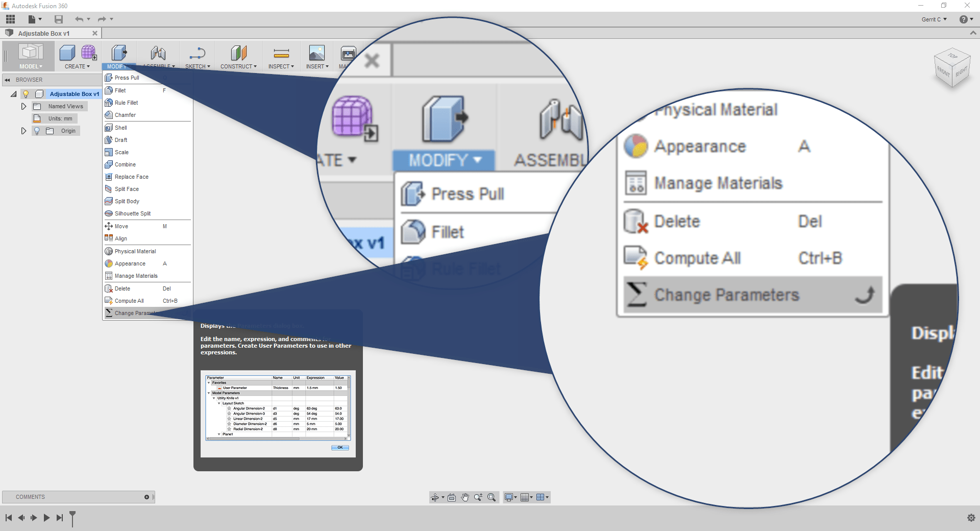Select the Pan hand tool
Viewport: 980px width, 531px height.
tap(465, 497)
